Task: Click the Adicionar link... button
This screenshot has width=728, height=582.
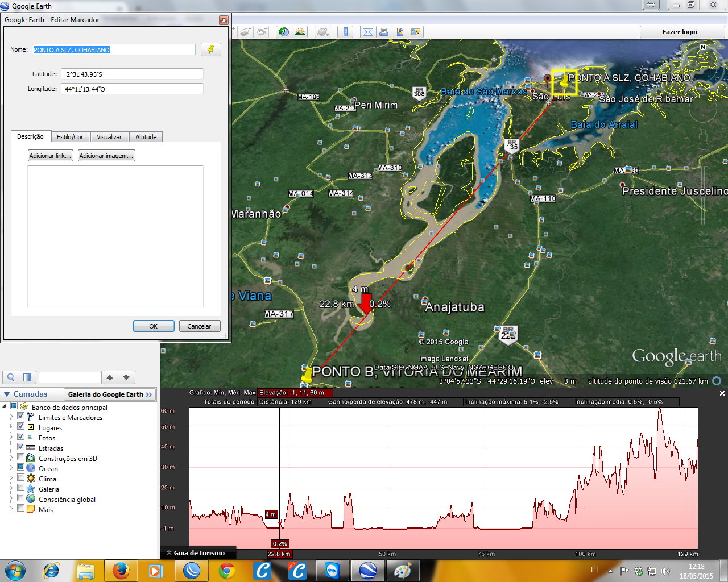Action: tap(51, 156)
